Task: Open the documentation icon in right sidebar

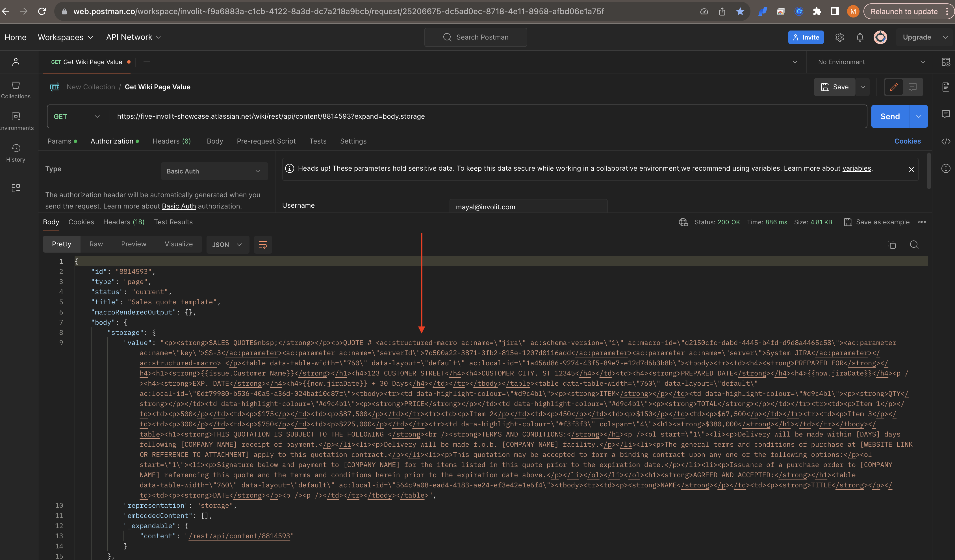Action: (x=945, y=87)
